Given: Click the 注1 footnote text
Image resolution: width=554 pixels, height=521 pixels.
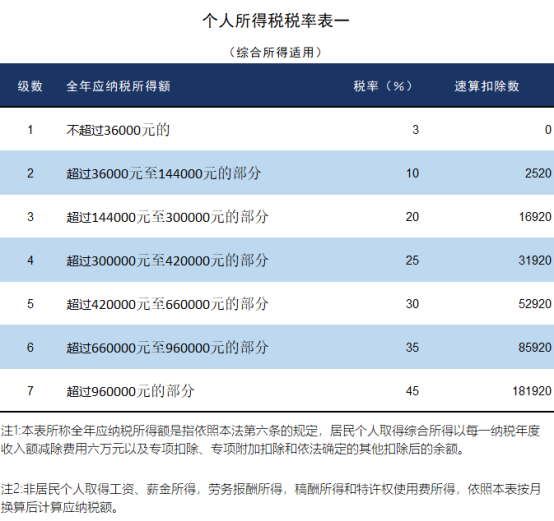Looking at the screenshot, I should [270, 440].
